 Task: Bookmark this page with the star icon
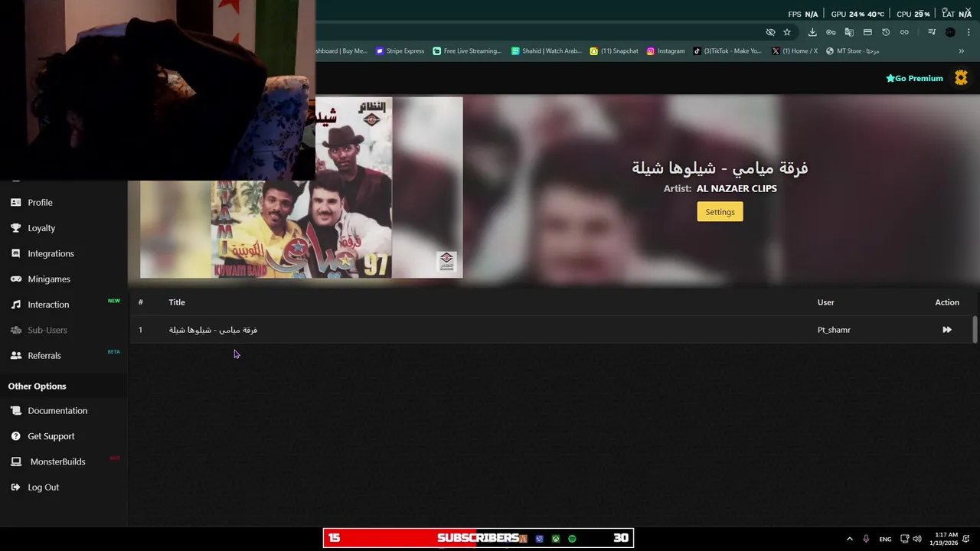pos(787,32)
